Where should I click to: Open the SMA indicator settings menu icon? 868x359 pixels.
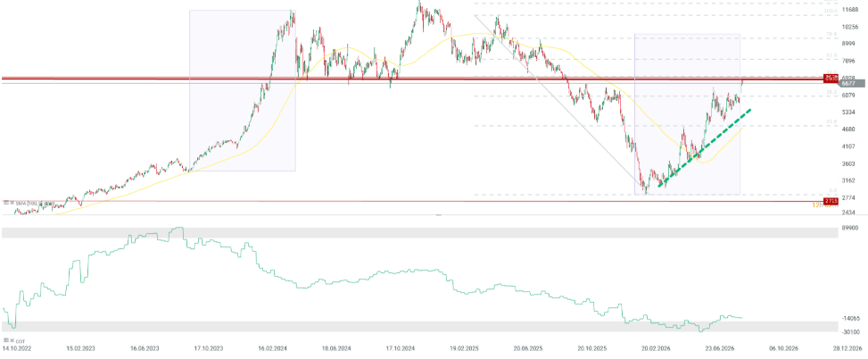(x=6, y=203)
